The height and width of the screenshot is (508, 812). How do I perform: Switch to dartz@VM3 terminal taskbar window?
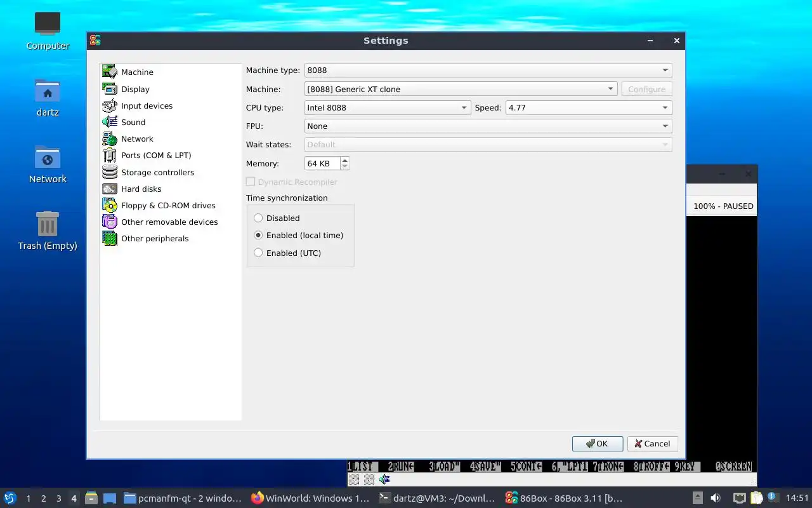(x=437, y=498)
